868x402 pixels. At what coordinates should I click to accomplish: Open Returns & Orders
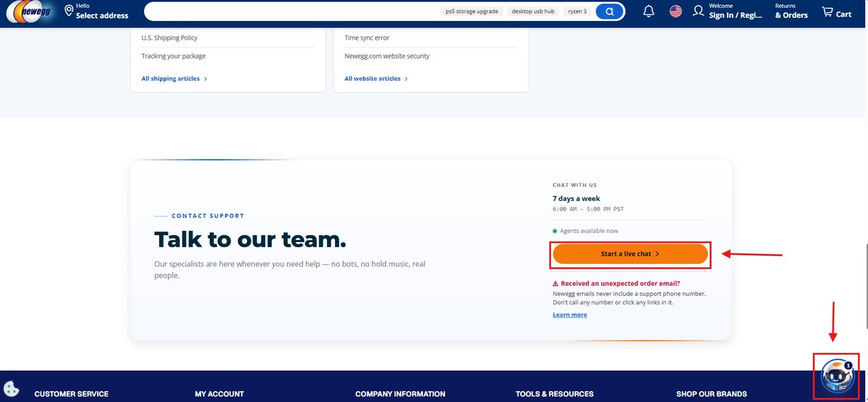point(791,11)
